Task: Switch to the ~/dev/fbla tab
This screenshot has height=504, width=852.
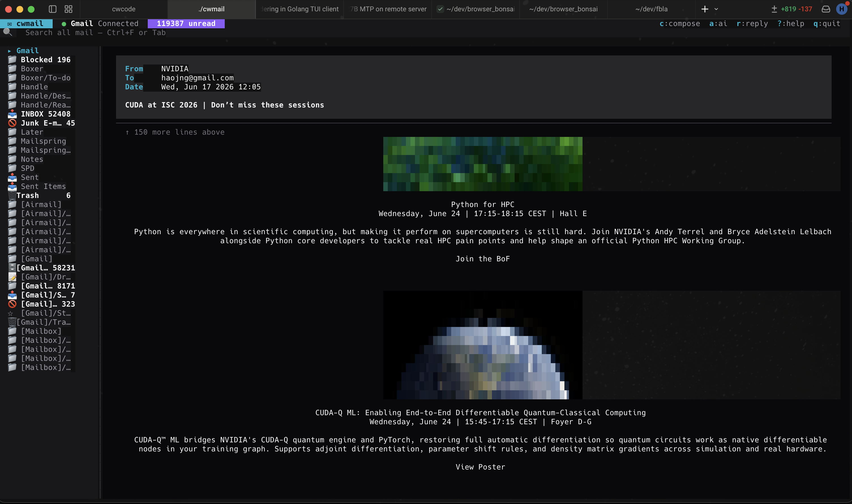Action: tap(652, 9)
